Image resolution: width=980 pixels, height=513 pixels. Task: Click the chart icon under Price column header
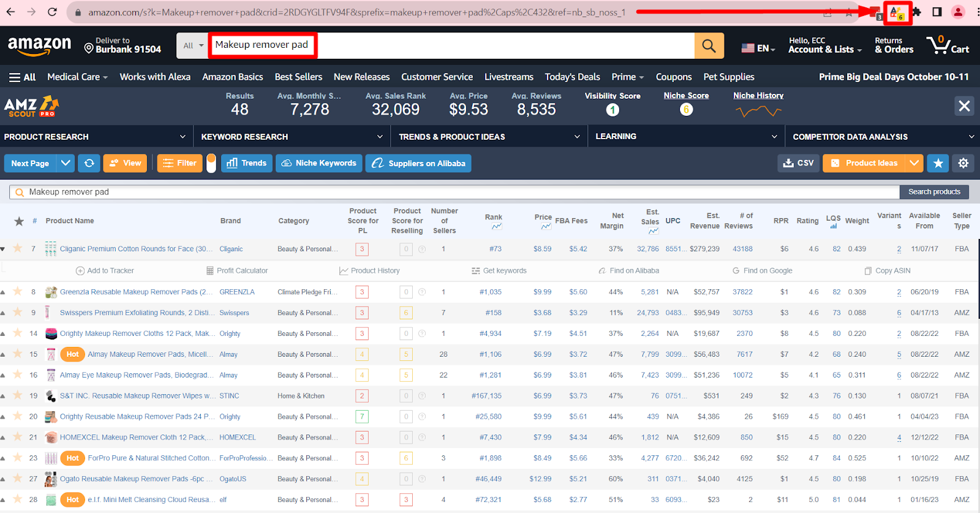(x=546, y=227)
